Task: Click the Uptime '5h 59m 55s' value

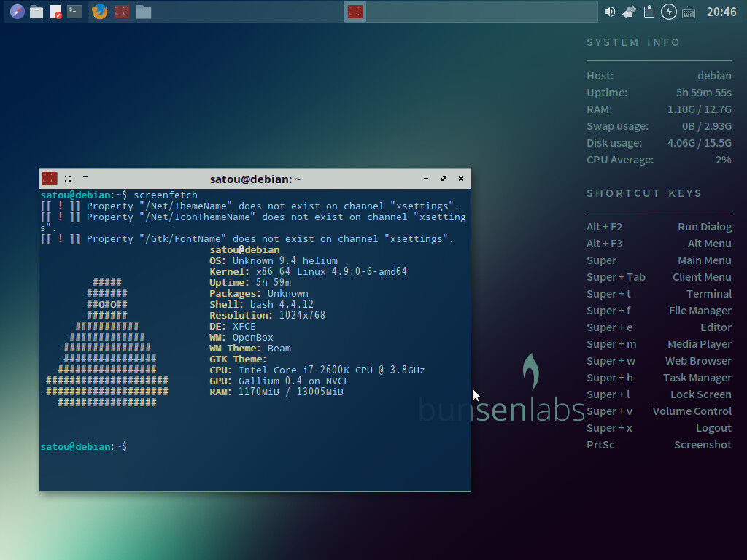Action: pyautogui.click(x=704, y=93)
